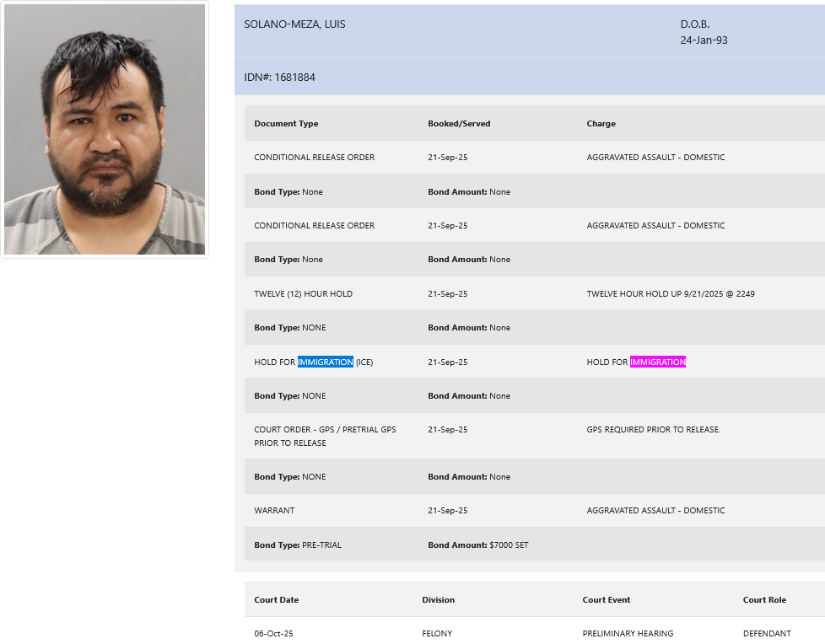The image size is (825, 644).
Task: Click the magenta-highlighted IMMIGRATION word
Action: coord(657,362)
